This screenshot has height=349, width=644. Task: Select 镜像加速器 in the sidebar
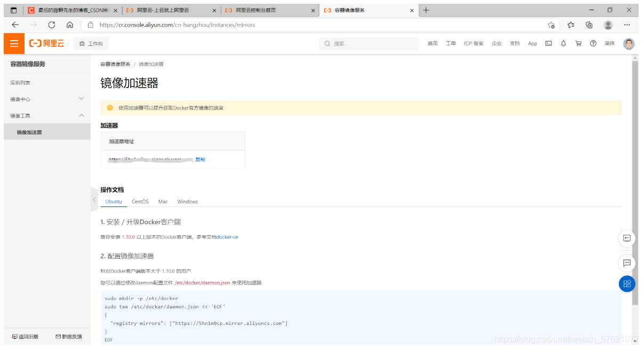pyautogui.click(x=47, y=132)
